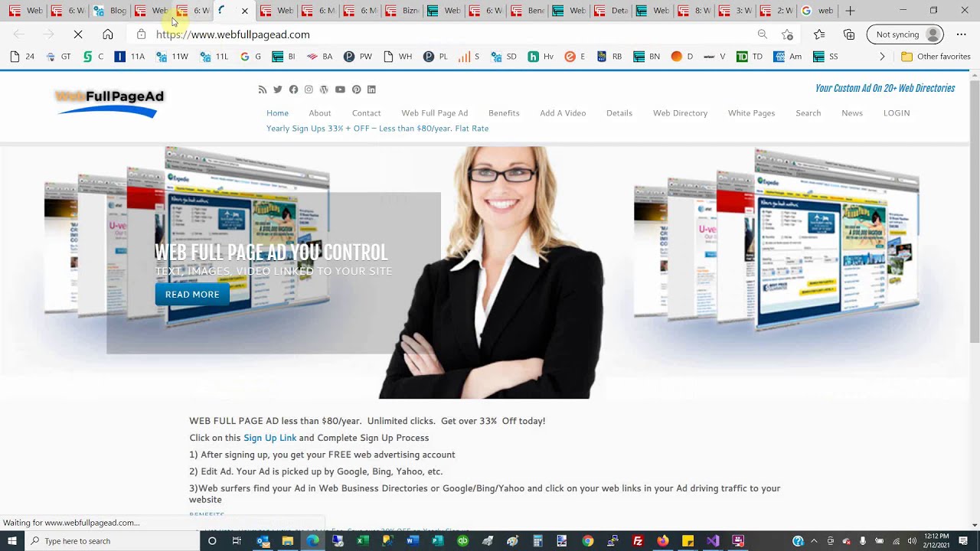The height and width of the screenshot is (551, 980).
Task: Open the Contact menu item
Action: click(x=366, y=113)
